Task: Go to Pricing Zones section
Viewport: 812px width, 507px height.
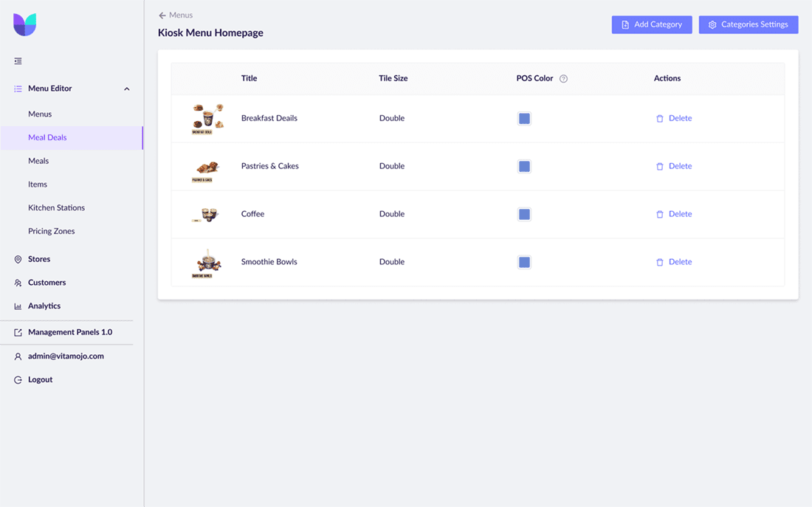Action: pyautogui.click(x=51, y=232)
